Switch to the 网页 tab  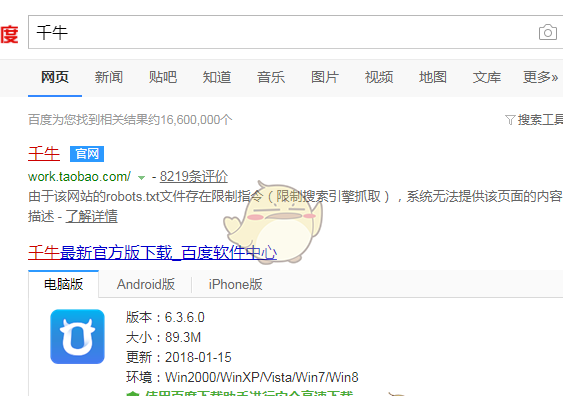[55, 77]
